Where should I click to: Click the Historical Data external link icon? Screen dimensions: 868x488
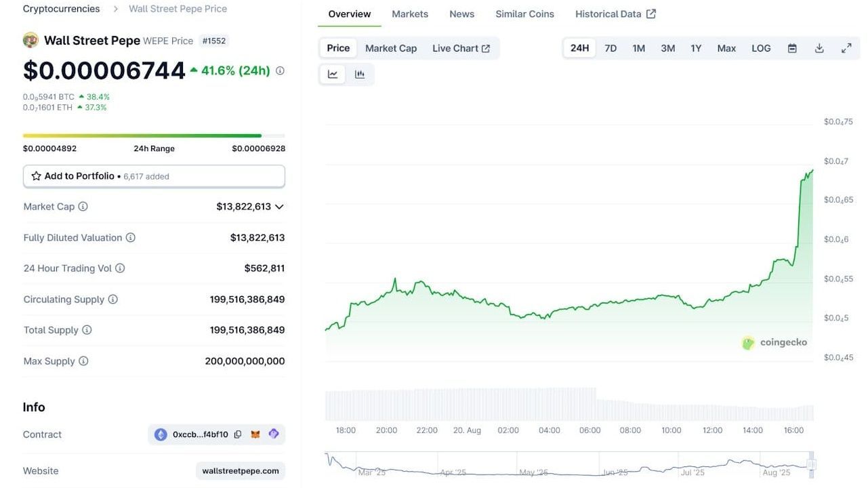pyautogui.click(x=651, y=13)
